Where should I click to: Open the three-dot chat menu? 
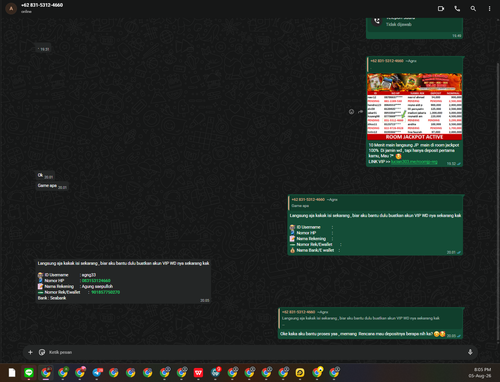coord(489,9)
